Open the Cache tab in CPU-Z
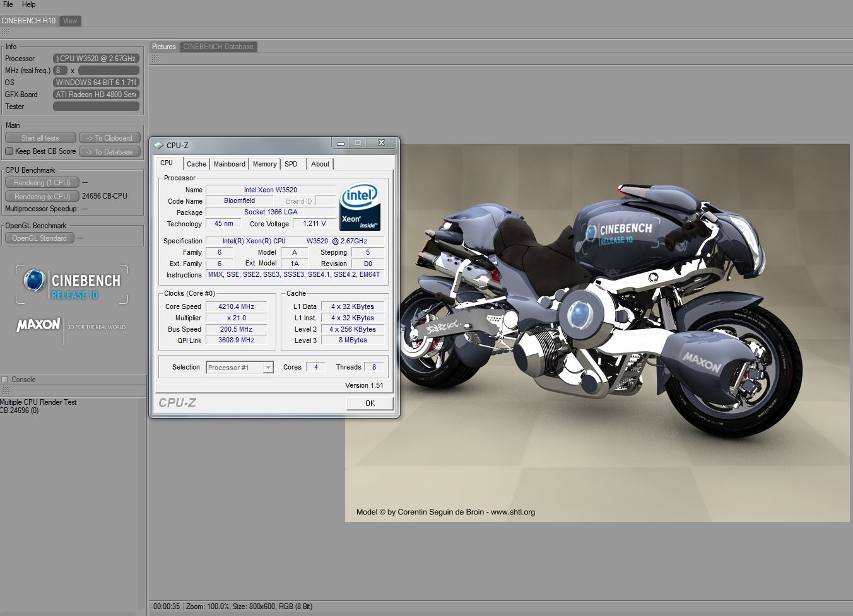The height and width of the screenshot is (616, 853). [x=196, y=164]
